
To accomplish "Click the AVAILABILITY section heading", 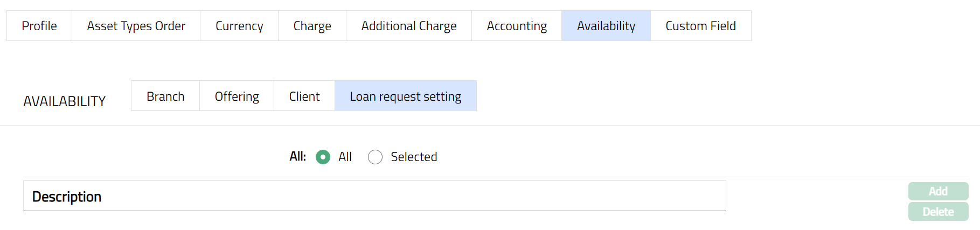I will point(64,101).
